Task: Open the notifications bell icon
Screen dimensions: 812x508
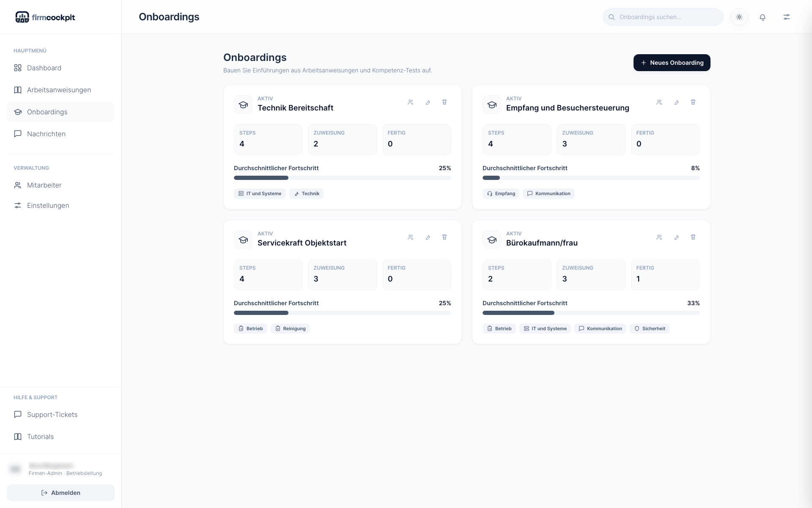Action: 763,17
